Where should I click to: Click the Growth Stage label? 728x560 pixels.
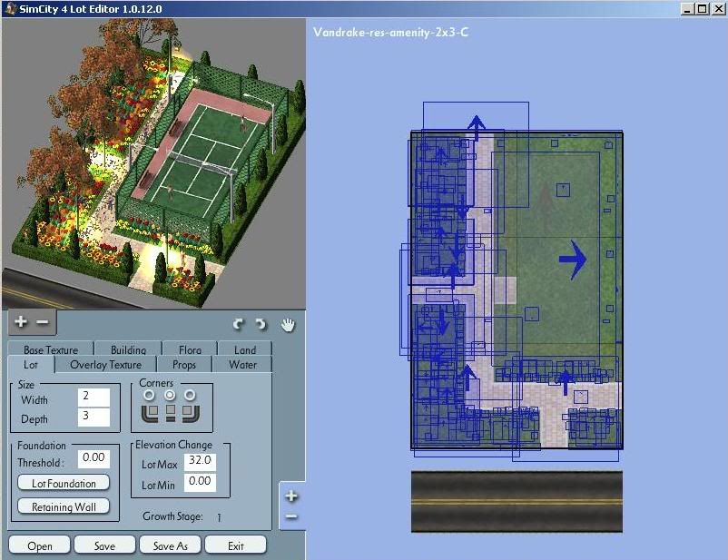pyautogui.click(x=172, y=516)
